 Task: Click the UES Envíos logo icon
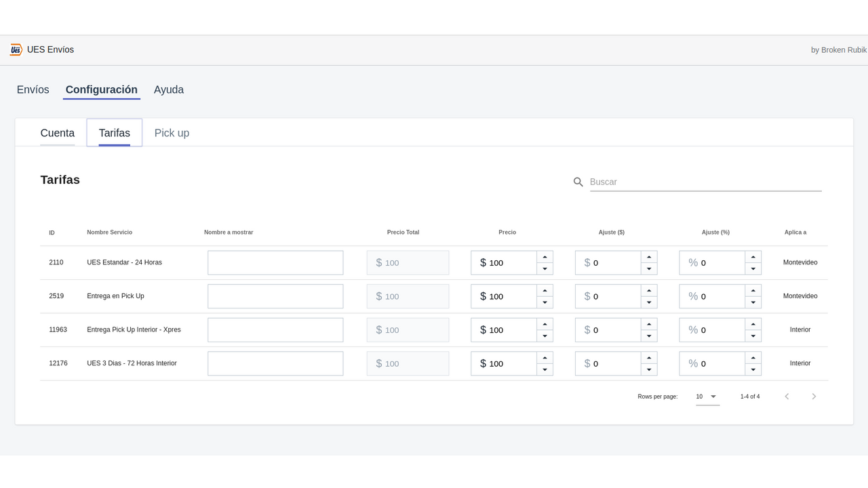click(15, 49)
